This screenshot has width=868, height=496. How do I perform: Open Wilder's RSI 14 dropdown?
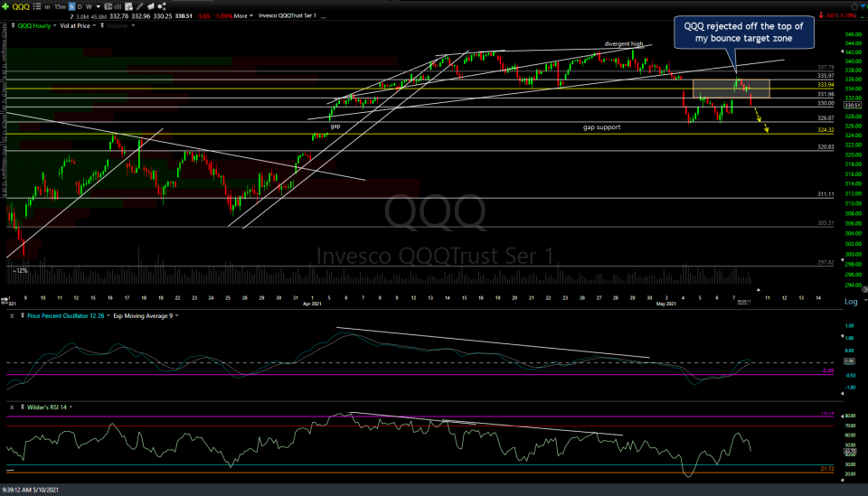coord(71,407)
